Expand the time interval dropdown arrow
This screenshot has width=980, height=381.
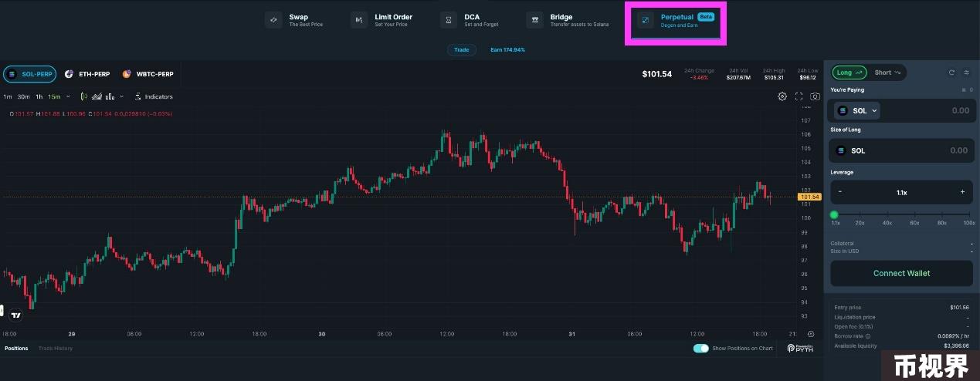click(x=68, y=97)
